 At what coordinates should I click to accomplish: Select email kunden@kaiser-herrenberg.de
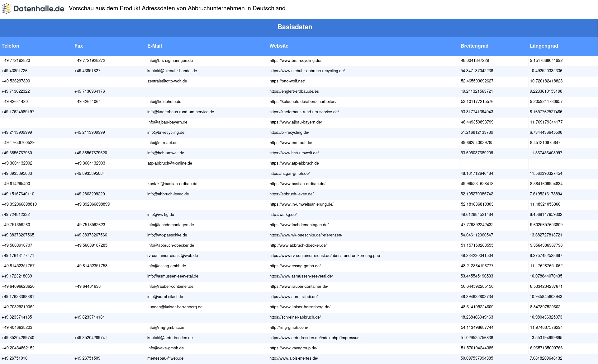(x=175, y=307)
